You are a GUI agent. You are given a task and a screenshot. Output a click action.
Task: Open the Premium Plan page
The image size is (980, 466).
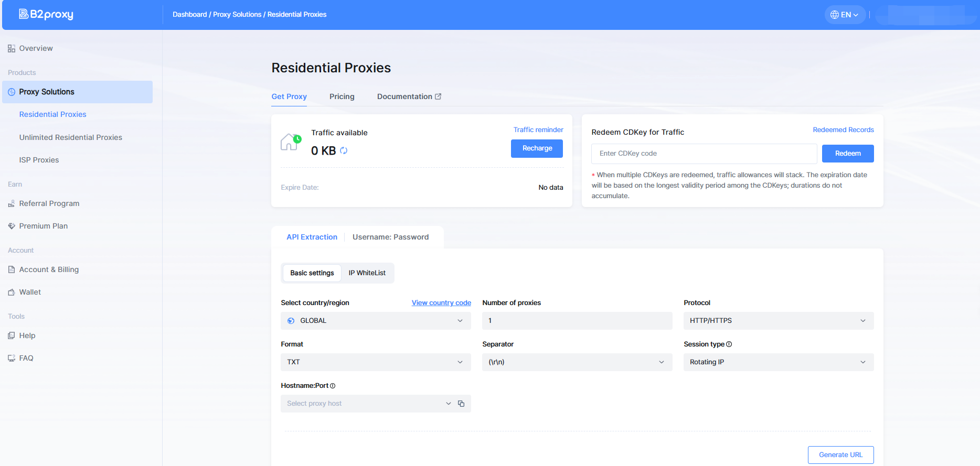click(x=43, y=226)
